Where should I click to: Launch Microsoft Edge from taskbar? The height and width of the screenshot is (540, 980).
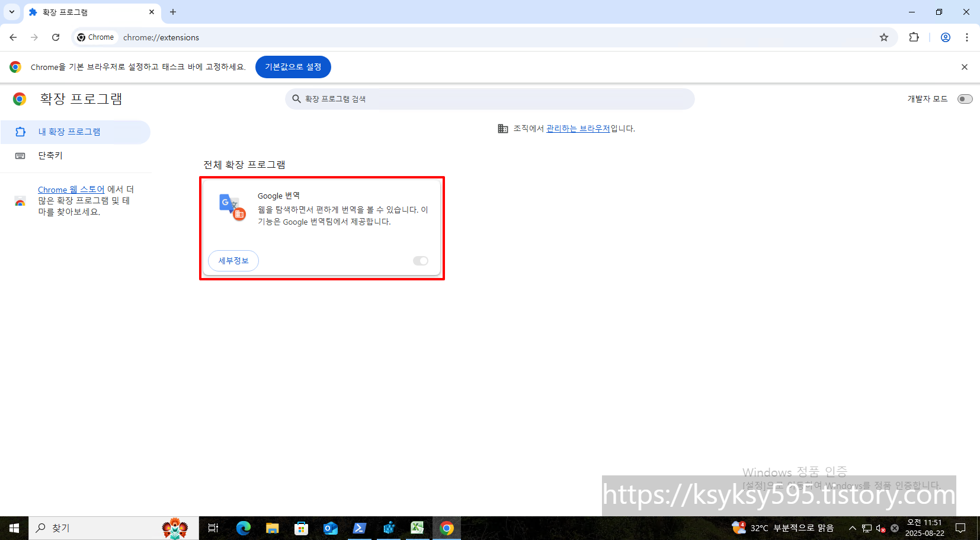pyautogui.click(x=243, y=528)
